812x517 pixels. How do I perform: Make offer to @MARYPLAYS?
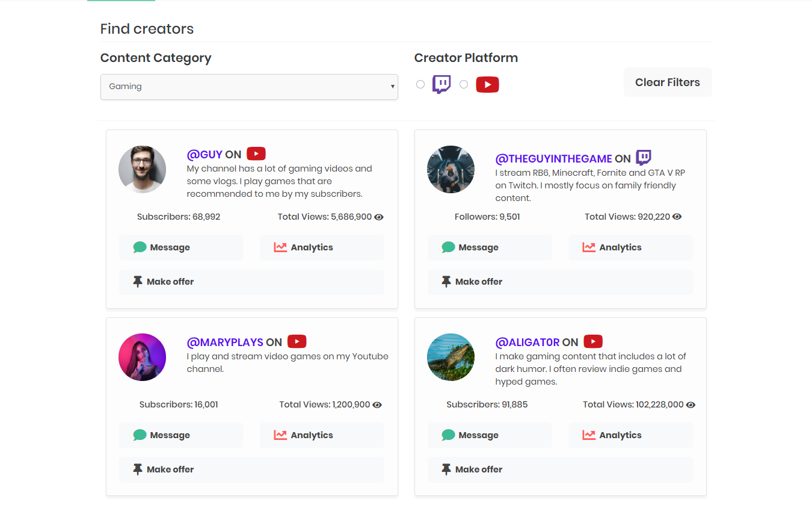[251, 469]
